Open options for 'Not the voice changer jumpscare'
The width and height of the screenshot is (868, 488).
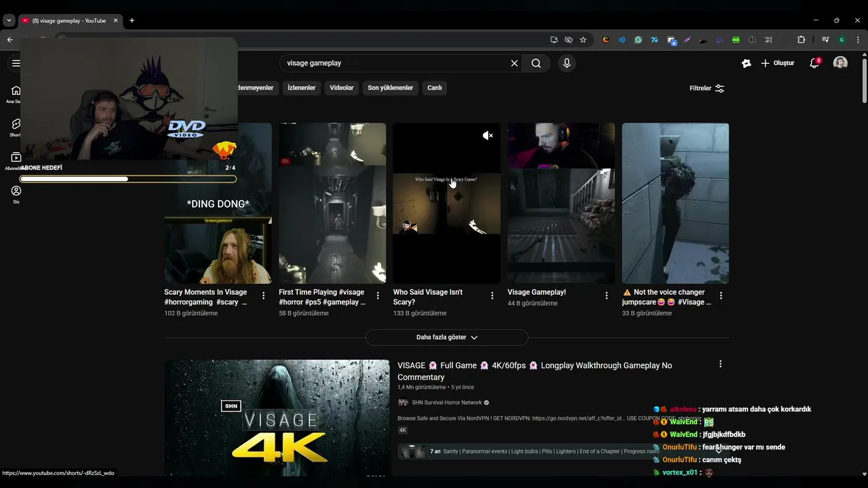tap(721, 296)
